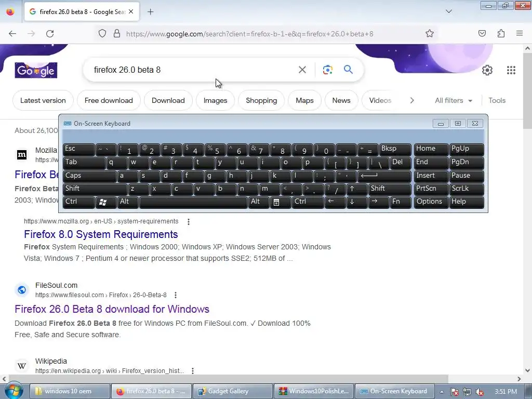Toggle Fn key on On-Screen Keyboard
532x399 pixels.
click(401, 202)
